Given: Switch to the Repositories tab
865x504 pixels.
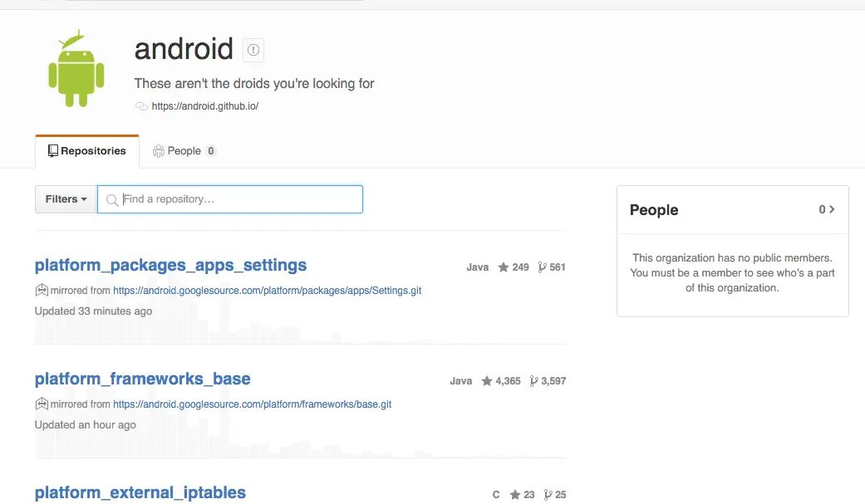Looking at the screenshot, I should tap(87, 151).
